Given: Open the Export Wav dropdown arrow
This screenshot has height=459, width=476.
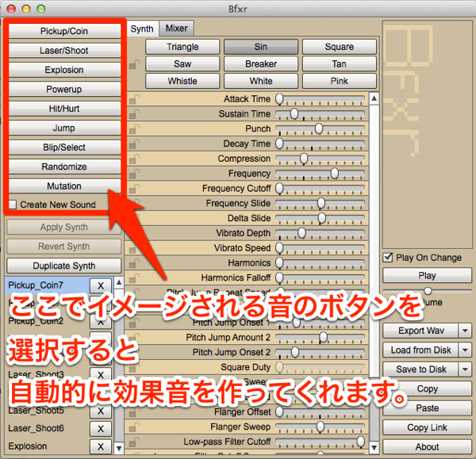Looking at the screenshot, I should [465, 331].
